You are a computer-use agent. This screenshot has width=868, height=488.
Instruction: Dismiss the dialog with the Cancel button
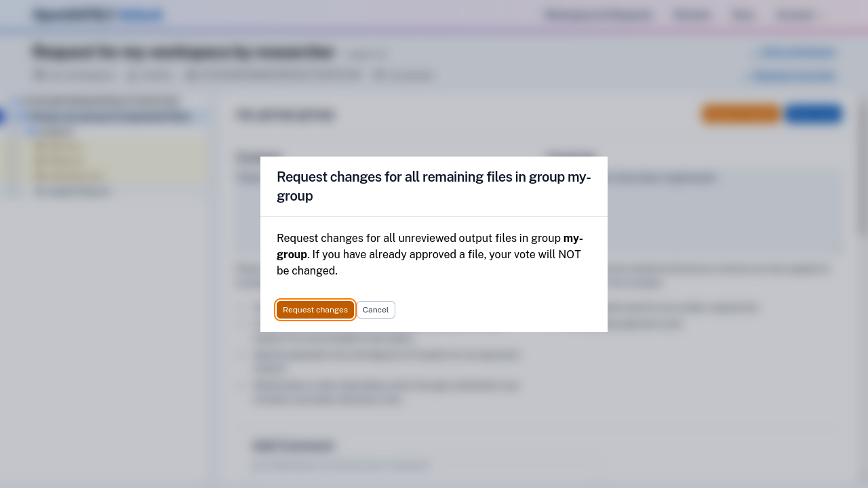point(375,310)
